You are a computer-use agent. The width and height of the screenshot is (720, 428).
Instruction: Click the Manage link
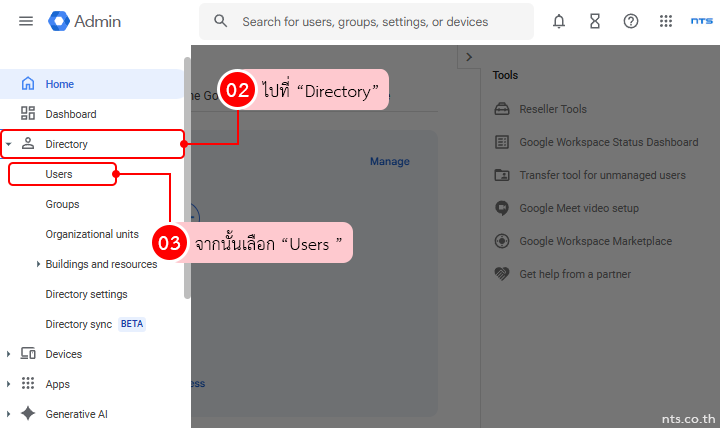(389, 161)
